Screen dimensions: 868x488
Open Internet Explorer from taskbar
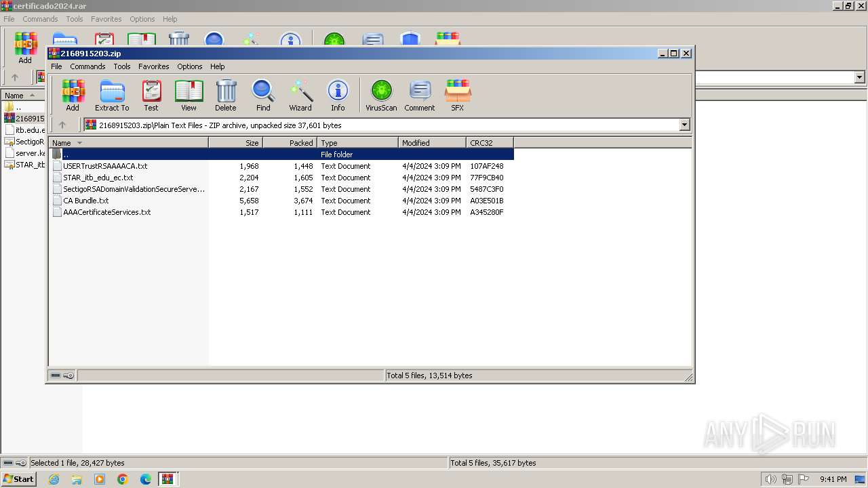coord(54,479)
